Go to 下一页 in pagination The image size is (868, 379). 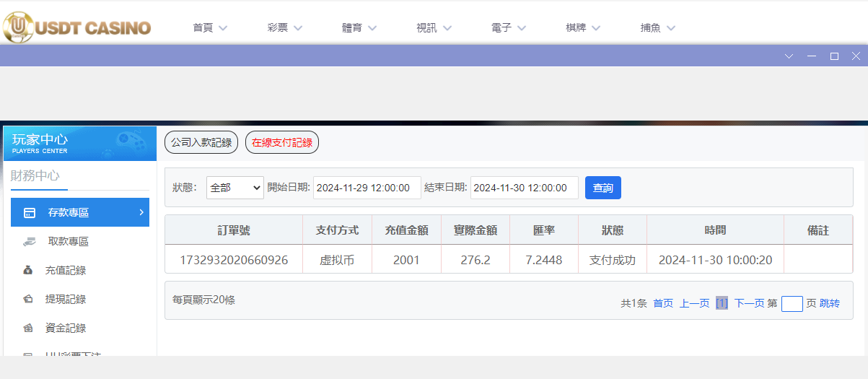tap(749, 304)
